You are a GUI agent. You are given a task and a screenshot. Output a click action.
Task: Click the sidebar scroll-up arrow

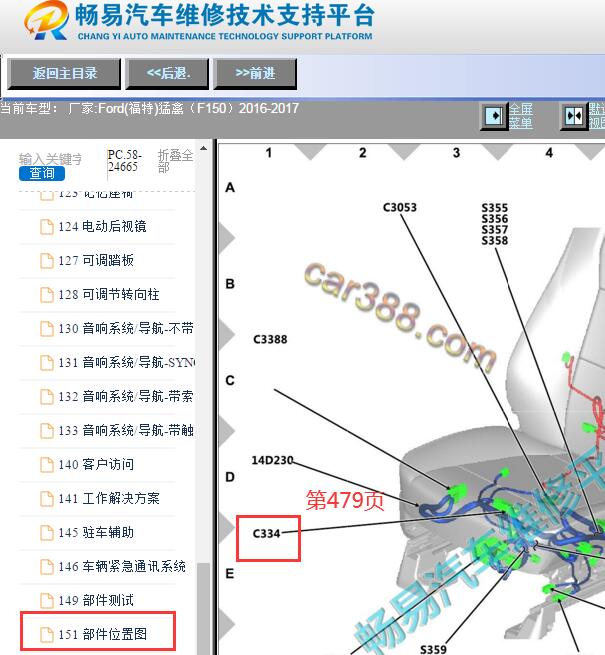tap(203, 148)
